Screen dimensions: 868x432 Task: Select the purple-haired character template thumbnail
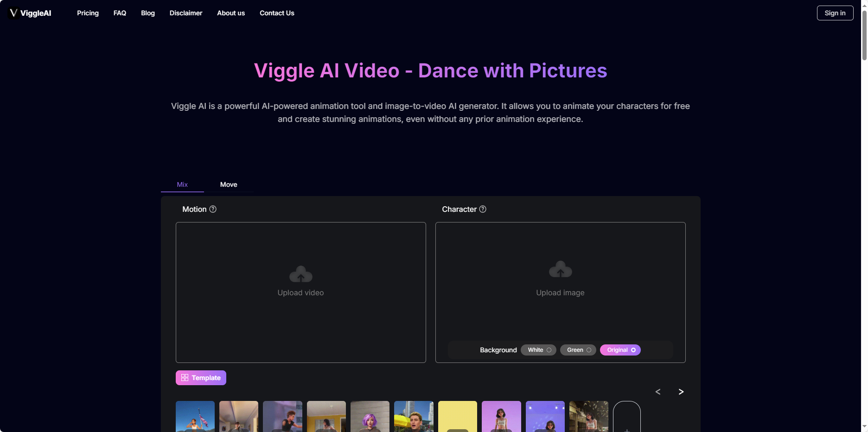click(370, 416)
